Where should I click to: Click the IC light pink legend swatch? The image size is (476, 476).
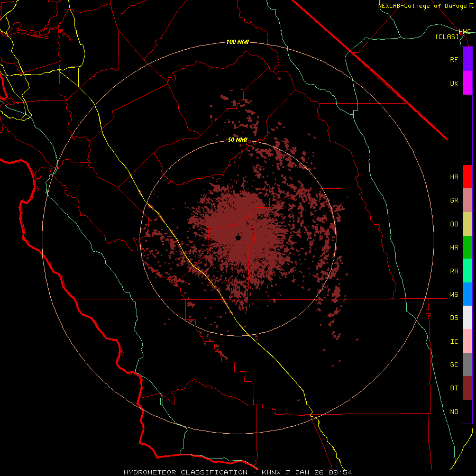click(x=467, y=341)
